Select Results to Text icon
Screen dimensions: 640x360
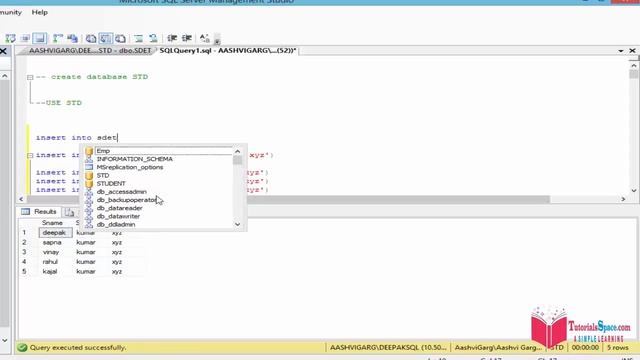91,38
